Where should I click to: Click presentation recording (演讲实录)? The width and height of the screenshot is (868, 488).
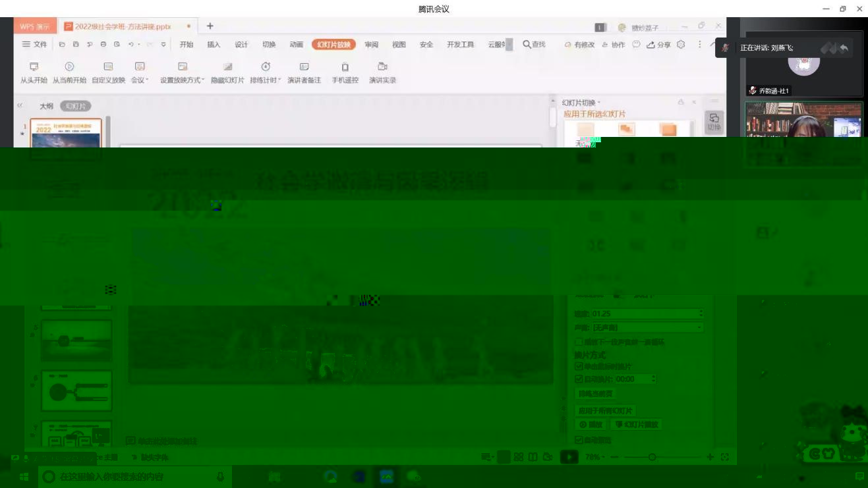382,72
